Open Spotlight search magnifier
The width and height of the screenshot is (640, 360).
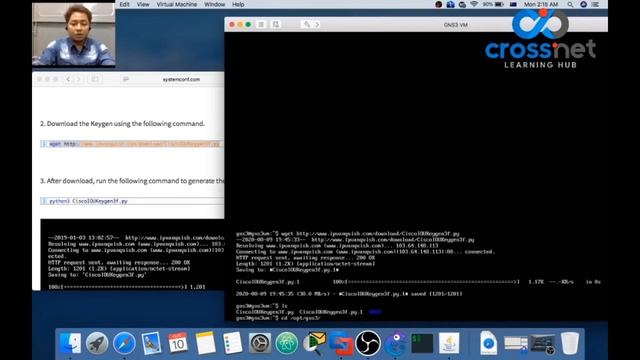570,4
